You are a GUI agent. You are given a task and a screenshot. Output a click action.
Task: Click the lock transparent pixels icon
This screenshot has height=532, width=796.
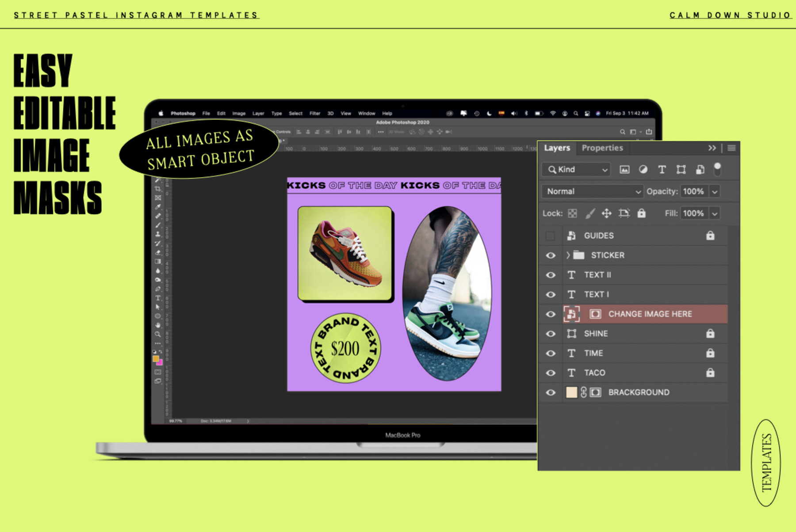[572, 213]
